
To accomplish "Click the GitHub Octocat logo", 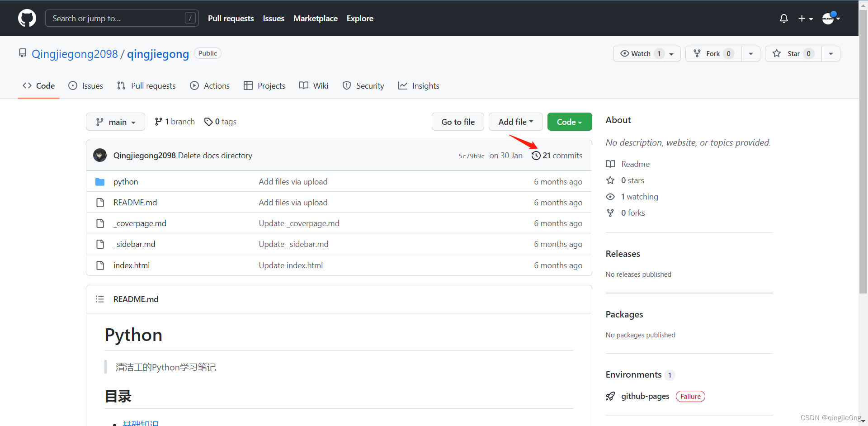I will click(27, 18).
